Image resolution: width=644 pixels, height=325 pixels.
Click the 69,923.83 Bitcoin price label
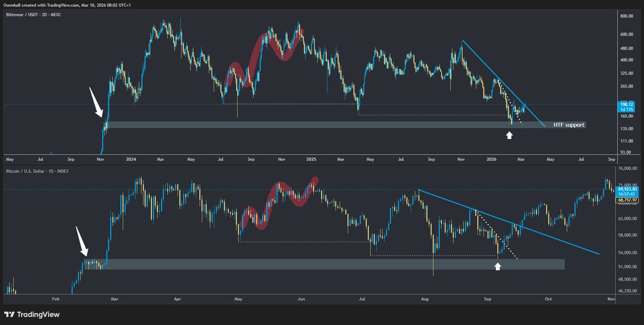pos(627,189)
